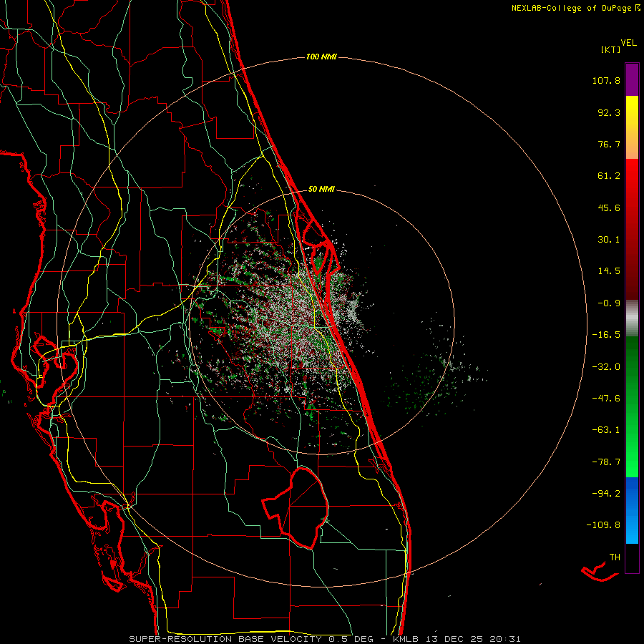Viewport: 644px width, 644px height.
Task: Click the NEXLAB-College of DuPage header text
Action: point(571,8)
